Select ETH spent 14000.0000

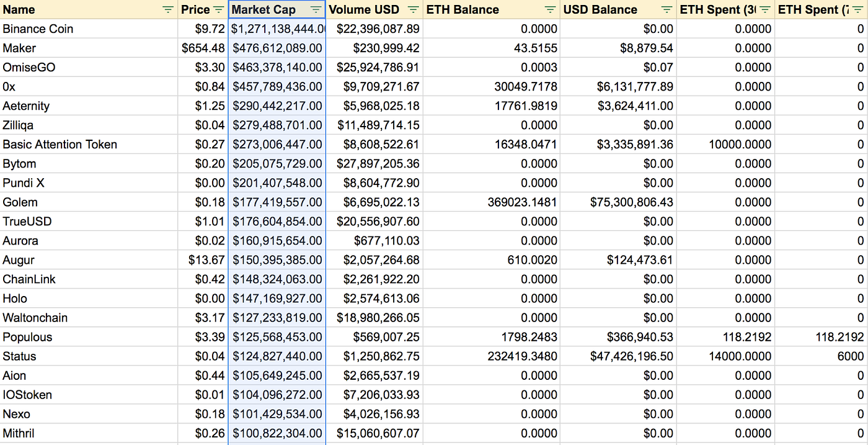pyautogui.click(x=725, y=356)
